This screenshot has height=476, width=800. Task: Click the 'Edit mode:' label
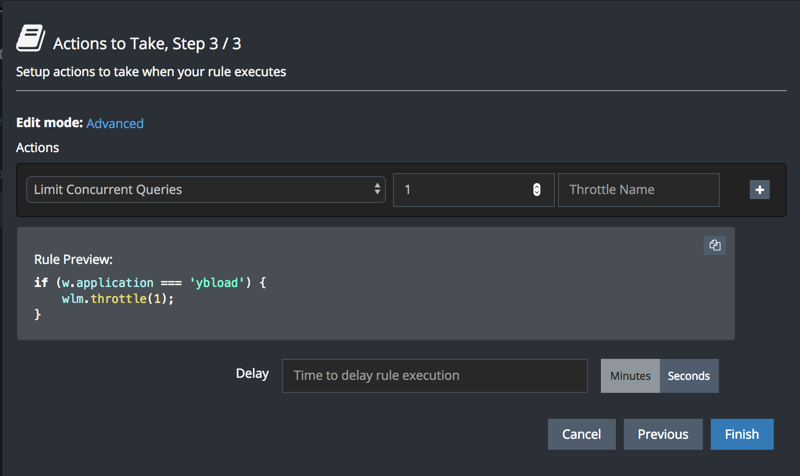pos(49,123)
